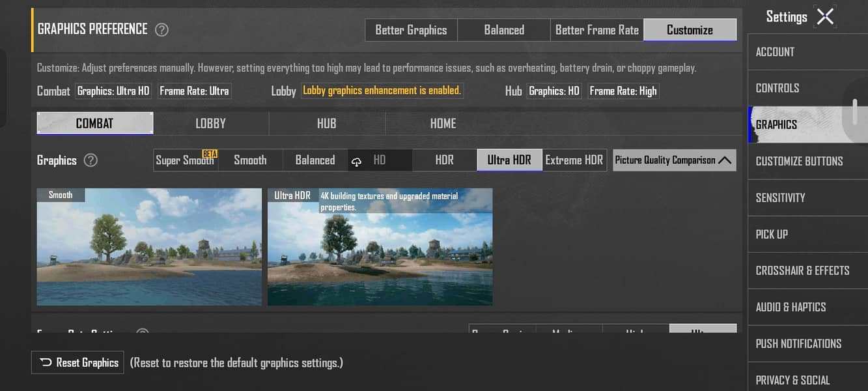Open Graphics Preference help question mark

click(x=161, y=30)
